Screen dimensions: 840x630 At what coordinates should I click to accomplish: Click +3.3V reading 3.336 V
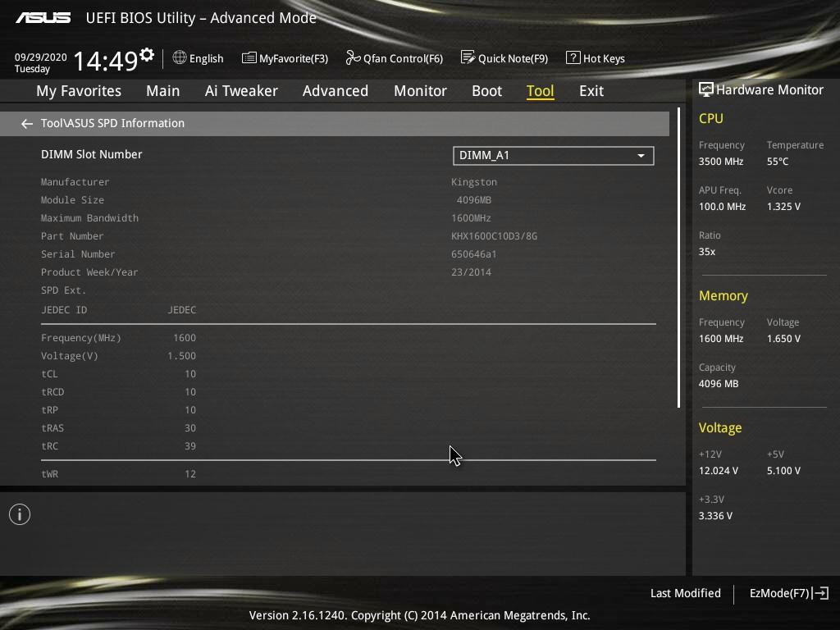715,516
